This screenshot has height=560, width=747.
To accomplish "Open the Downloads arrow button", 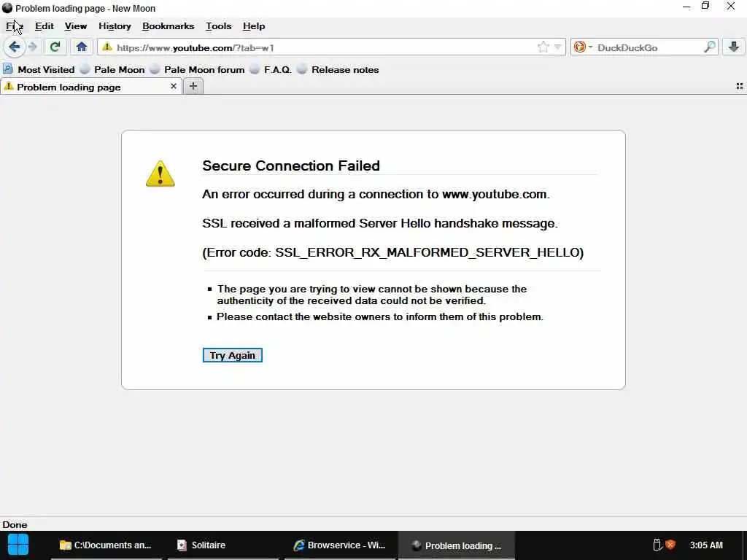I will tap(734, 47).
